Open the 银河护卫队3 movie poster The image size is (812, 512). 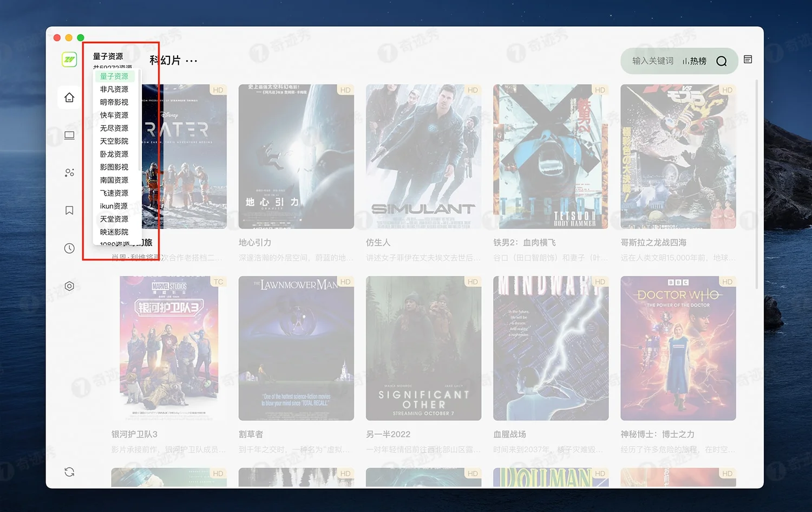(x=169, y=348)
